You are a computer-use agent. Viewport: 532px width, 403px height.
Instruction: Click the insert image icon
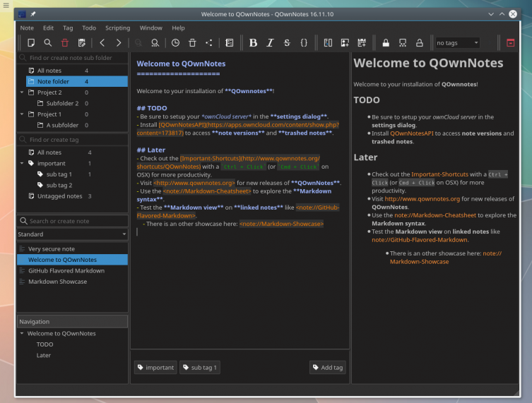point(345,43)
